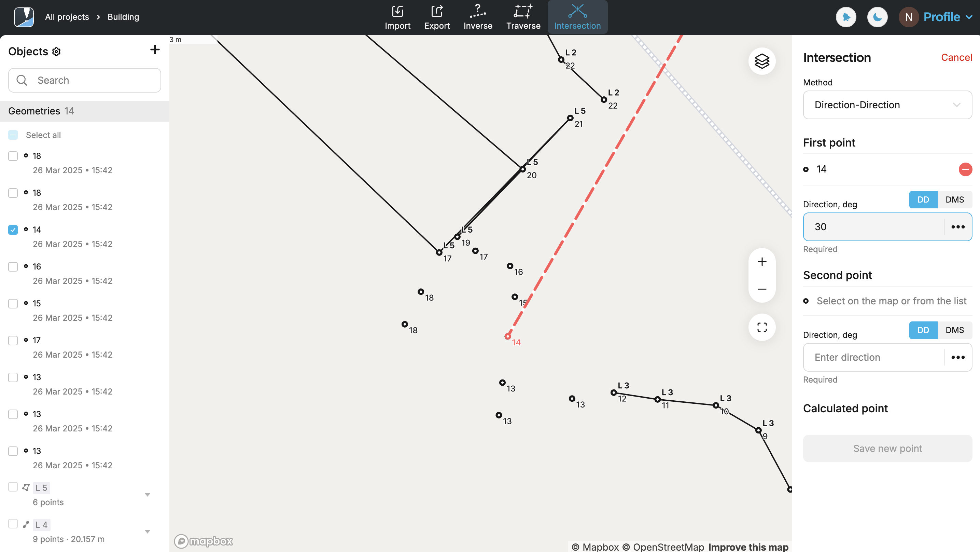Select DD for first point direction
The image size is (980, 552).
point(923,199)
